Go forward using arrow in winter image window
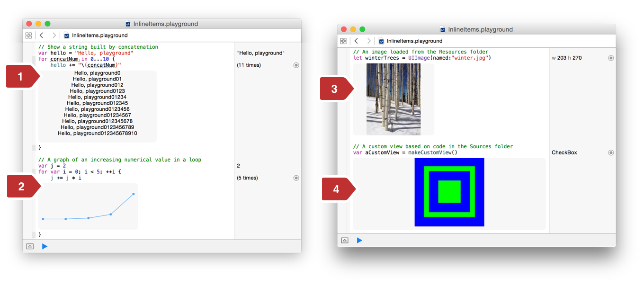 pyautogui.click(x=369, y=41)
